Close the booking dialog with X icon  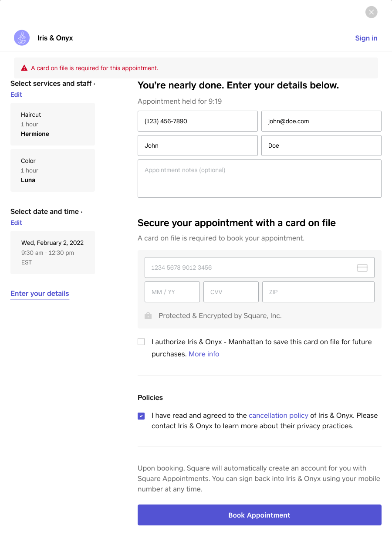[x=371, y=12]
